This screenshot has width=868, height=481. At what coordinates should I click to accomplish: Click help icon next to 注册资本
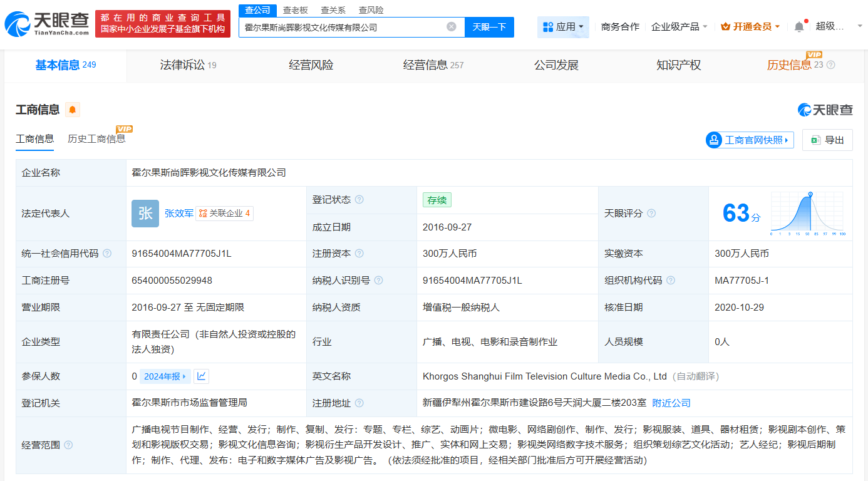pos(359,254)
